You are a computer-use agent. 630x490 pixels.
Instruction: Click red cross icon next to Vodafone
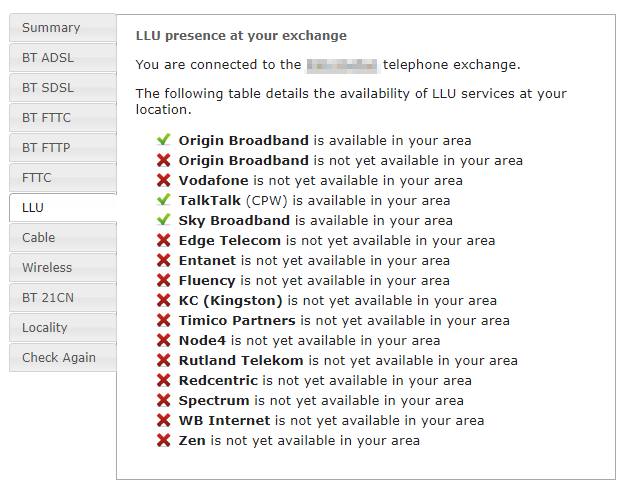click(163, 180)
